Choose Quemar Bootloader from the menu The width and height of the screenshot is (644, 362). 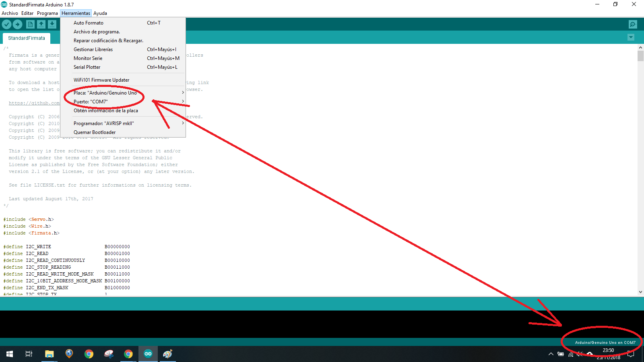click(95, 132)
